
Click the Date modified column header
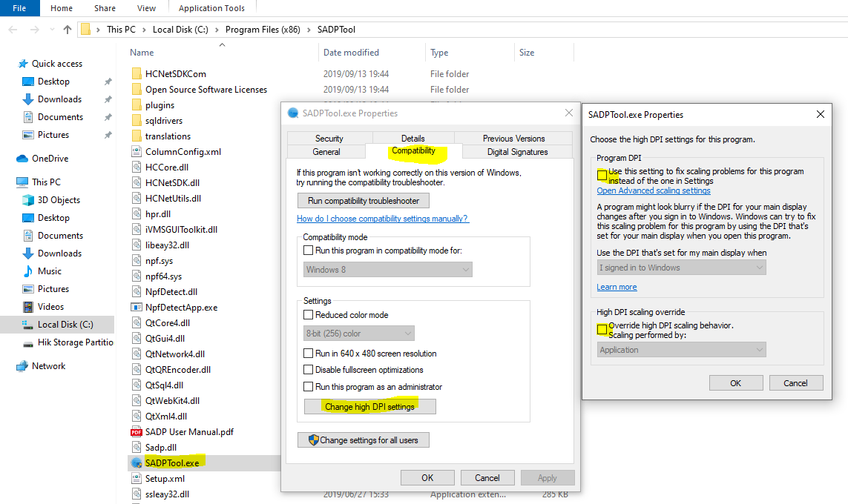pyautogui.click(x=351, y=53)
